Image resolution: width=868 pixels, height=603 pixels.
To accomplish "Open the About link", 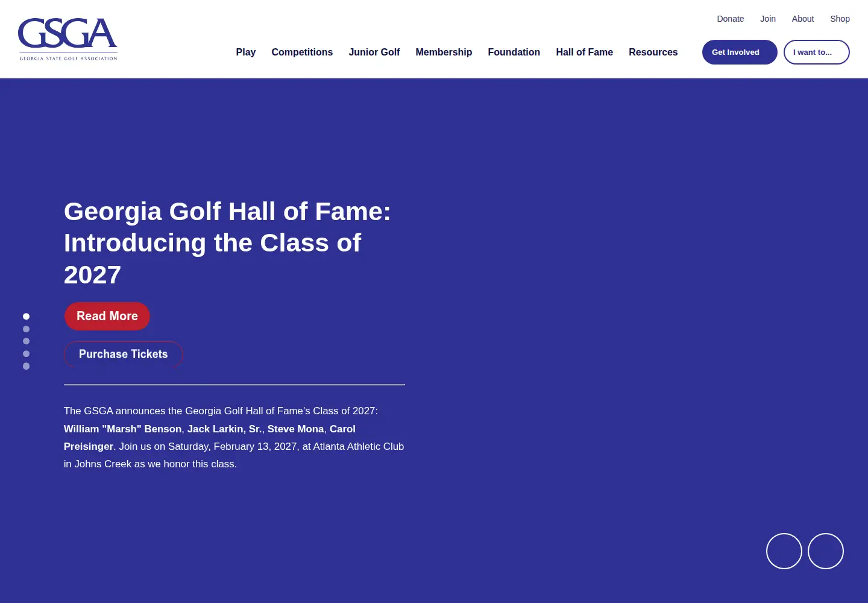I will (802, 19).
